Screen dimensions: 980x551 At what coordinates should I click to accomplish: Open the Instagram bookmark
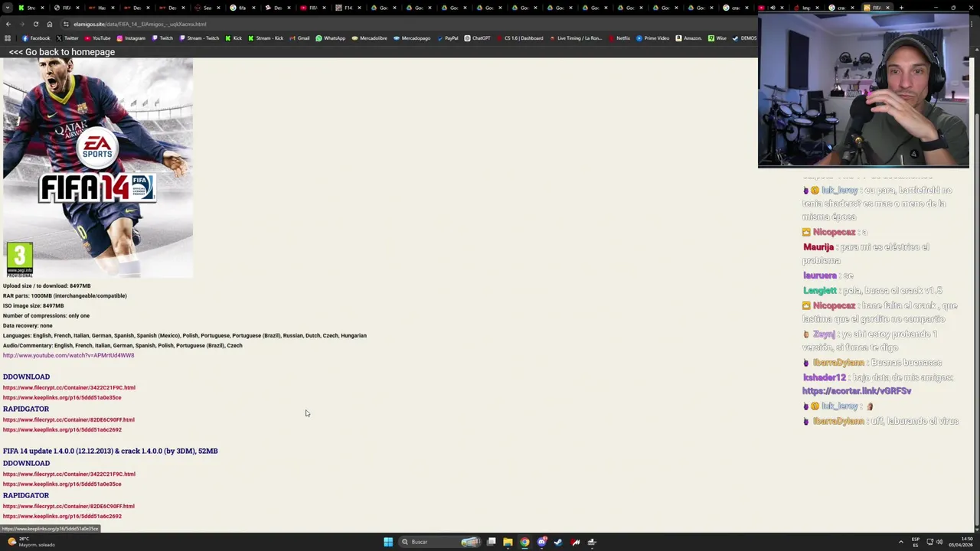pos(131,38)
